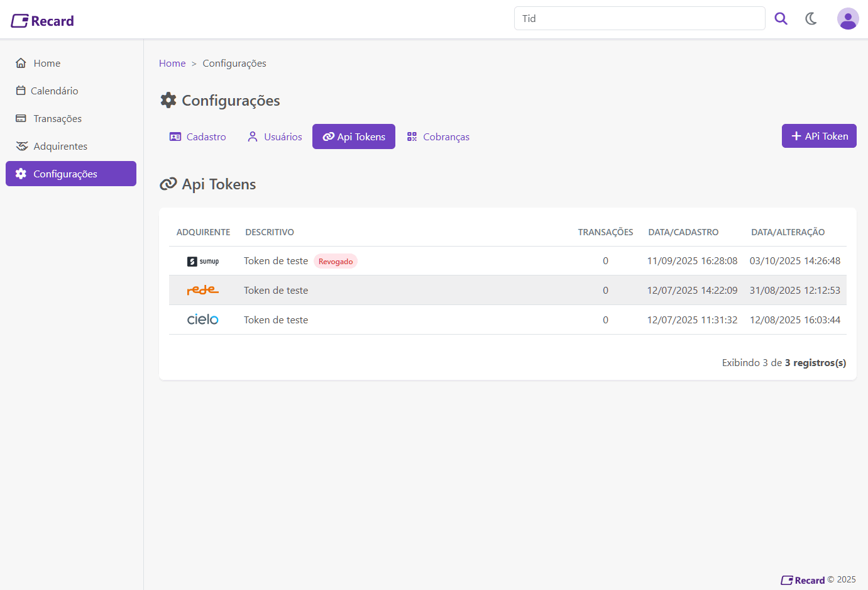Focus the Tid search input field
The width and height of the screenshot is (868, 590).
coord(639,19)
